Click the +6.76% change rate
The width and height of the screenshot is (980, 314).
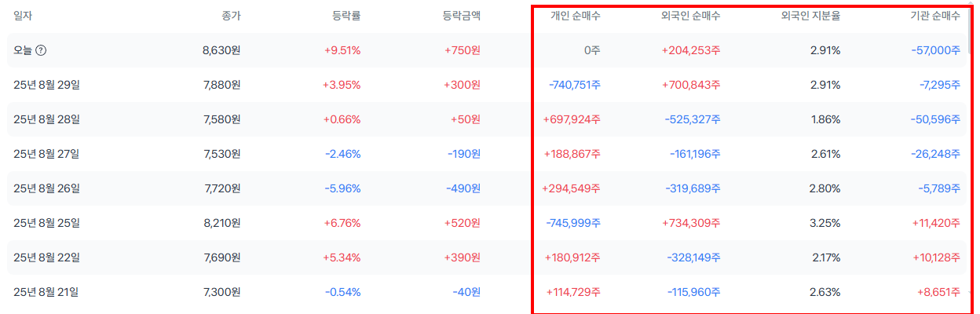pos(342,223)
